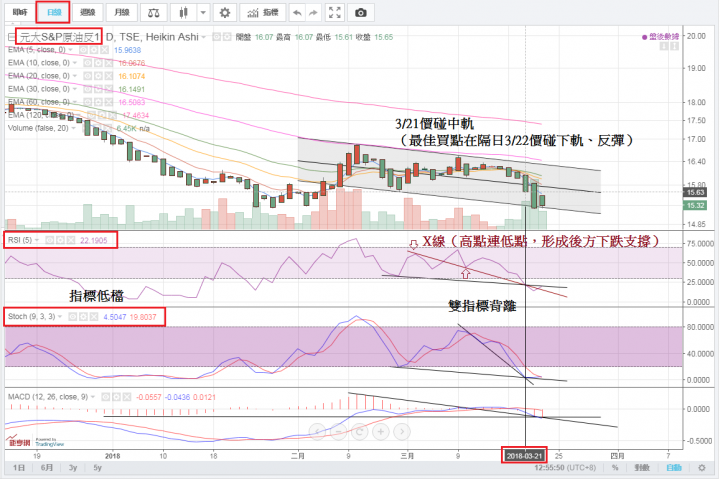
Task: Open dropdown arrow for EMA (20, close, 0)
Action: tap(74, 76)
